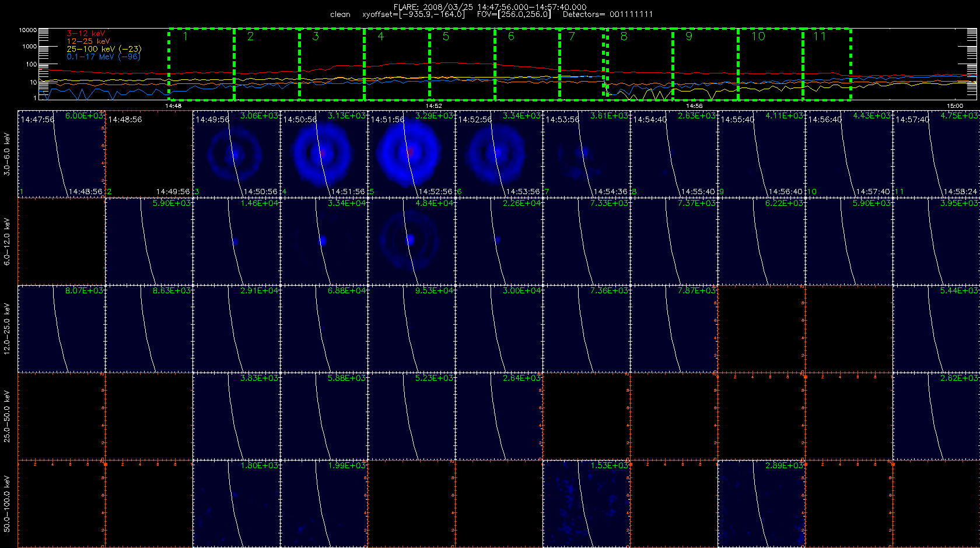
Task: Select time interval 5 box on light curve
Action: click(463, 64)
